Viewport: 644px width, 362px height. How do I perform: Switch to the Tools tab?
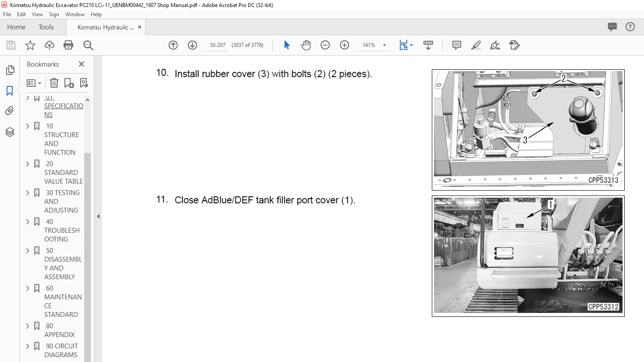point(46,27)
